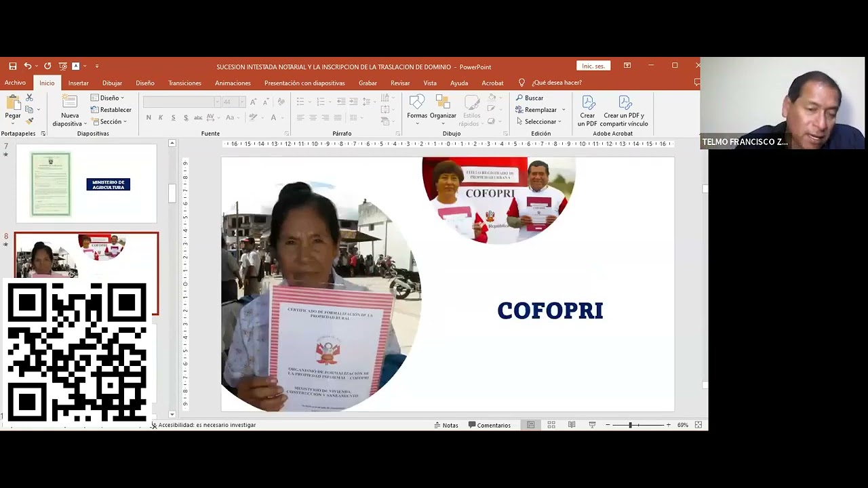Undo the last action
This screenshot has width=868, height=488.
tap(28, 66)
